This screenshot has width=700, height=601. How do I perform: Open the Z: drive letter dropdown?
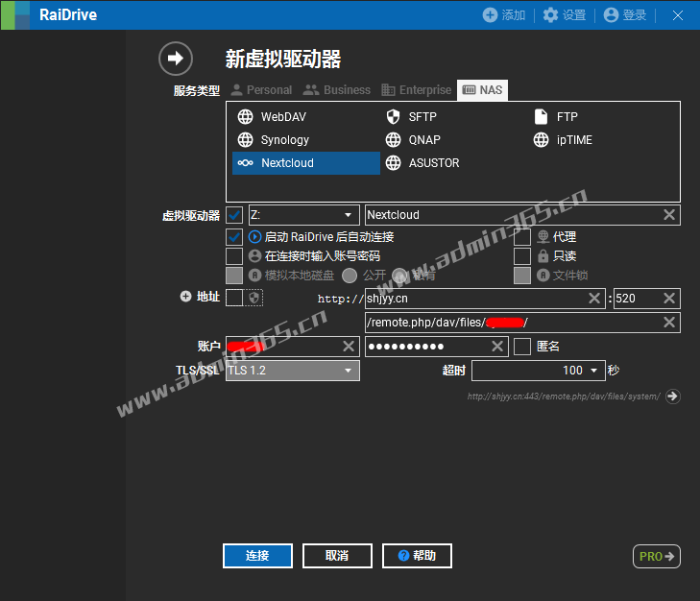pyautogui.click(x=304, y=215)
